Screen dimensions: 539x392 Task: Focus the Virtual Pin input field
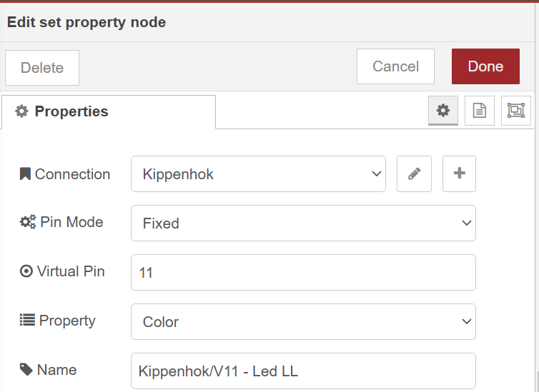tap(303, 273)
